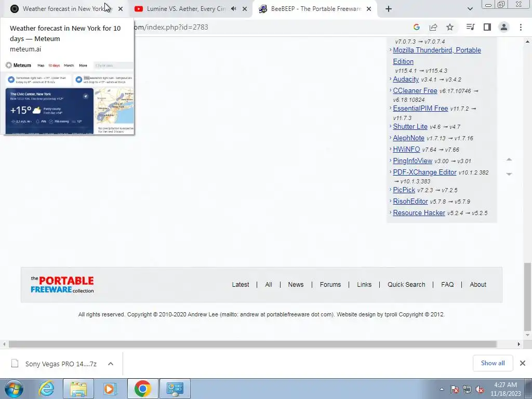
Task: Click the share page icon
Action: (x=433, y=27)
